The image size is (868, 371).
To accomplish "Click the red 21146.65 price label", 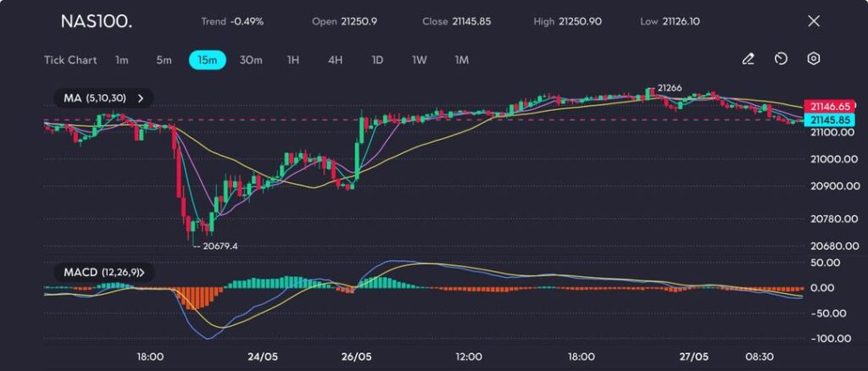I will pyautogui.click(x=829, y=106).
